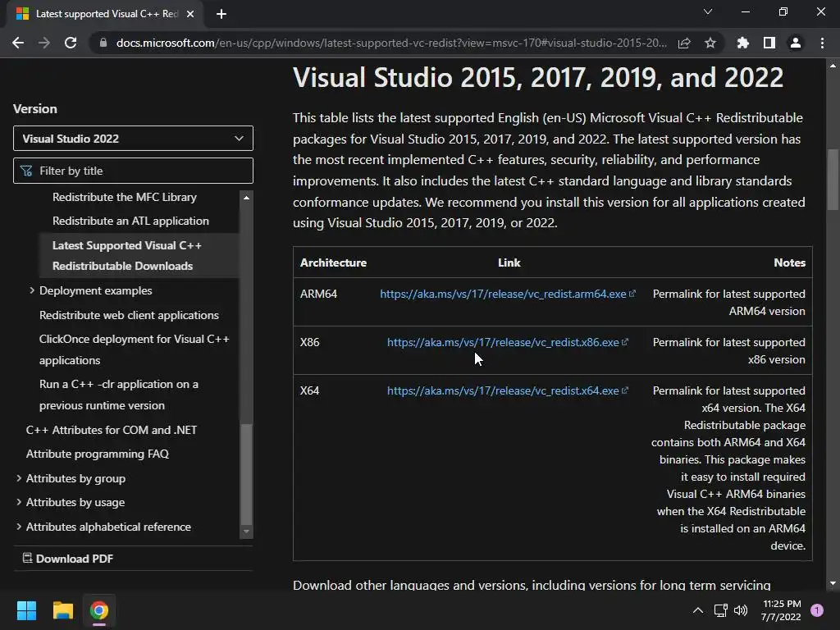Reload the current page

point(71,43)
